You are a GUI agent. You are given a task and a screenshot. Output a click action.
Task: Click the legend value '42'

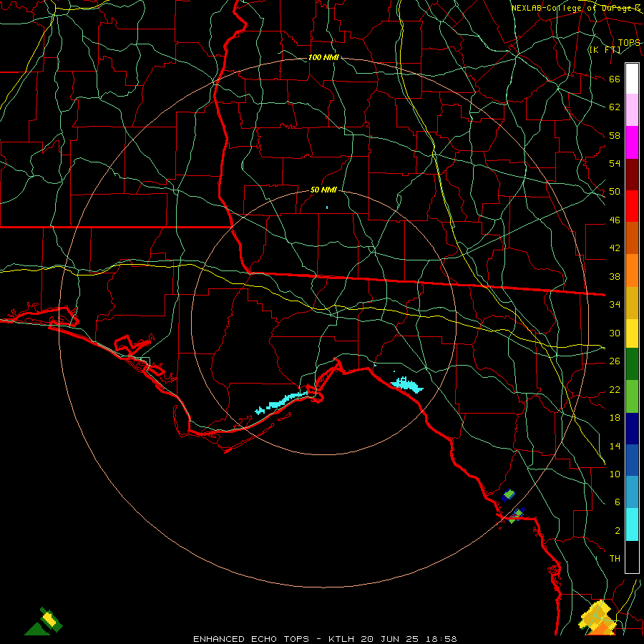click(x=615, y=248)
